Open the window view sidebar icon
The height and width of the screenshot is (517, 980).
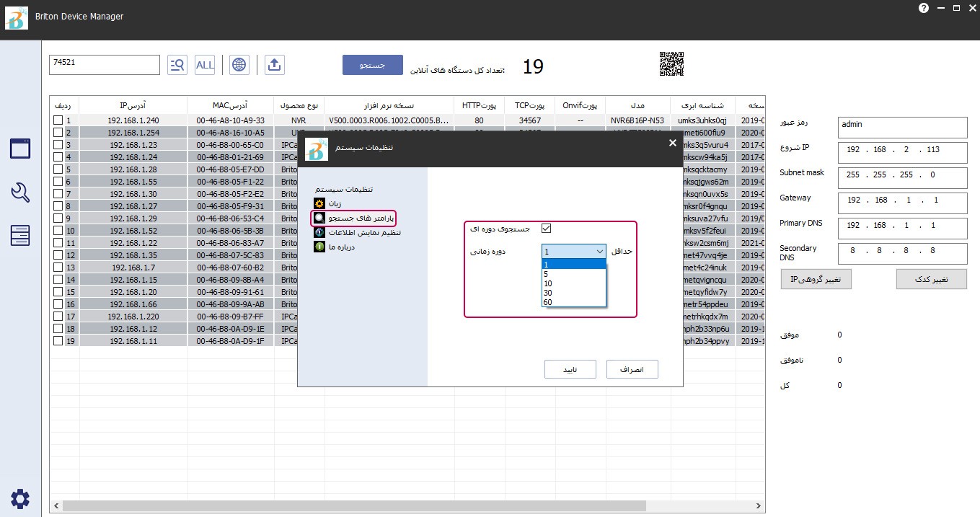pos(20,149)
